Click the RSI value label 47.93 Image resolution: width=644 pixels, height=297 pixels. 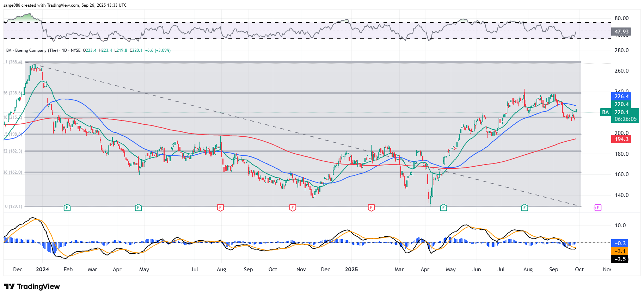621,32
